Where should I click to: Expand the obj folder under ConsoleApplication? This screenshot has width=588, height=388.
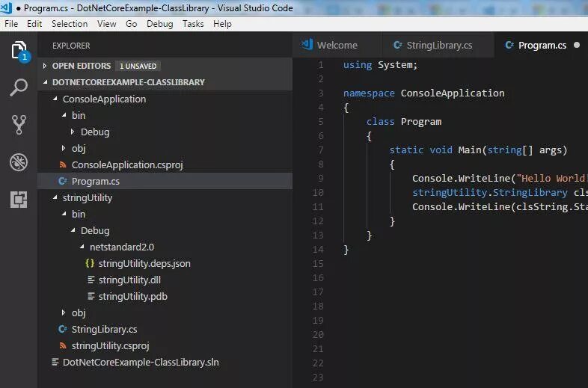[x=64, y=148]
